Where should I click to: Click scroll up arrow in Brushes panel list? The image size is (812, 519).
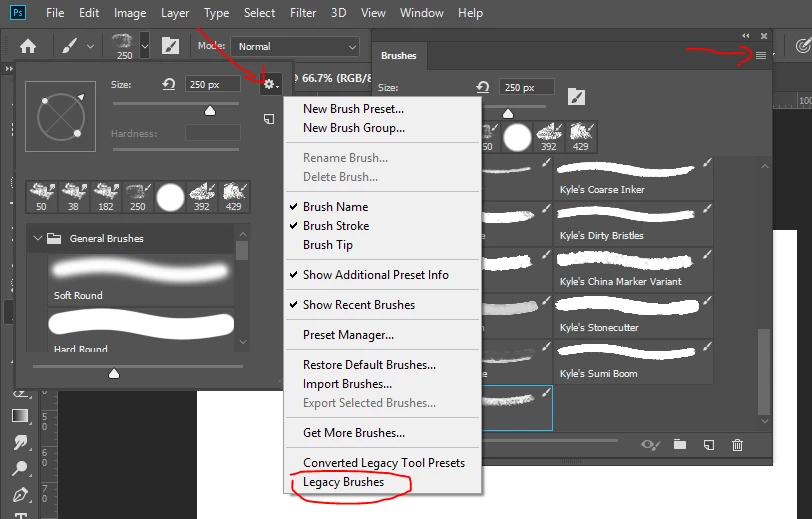pyautogui.click(x=765, y=167)
